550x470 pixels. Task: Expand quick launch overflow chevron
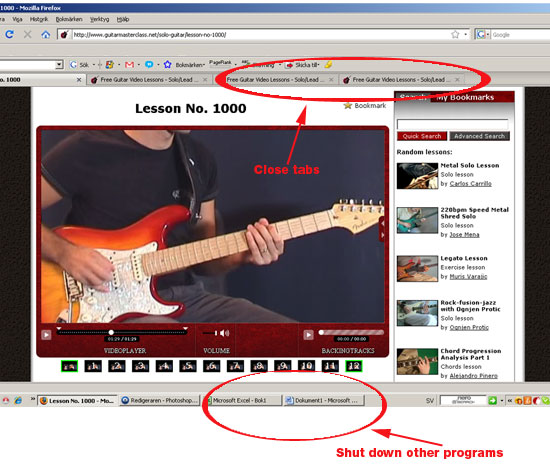[33, 399]
